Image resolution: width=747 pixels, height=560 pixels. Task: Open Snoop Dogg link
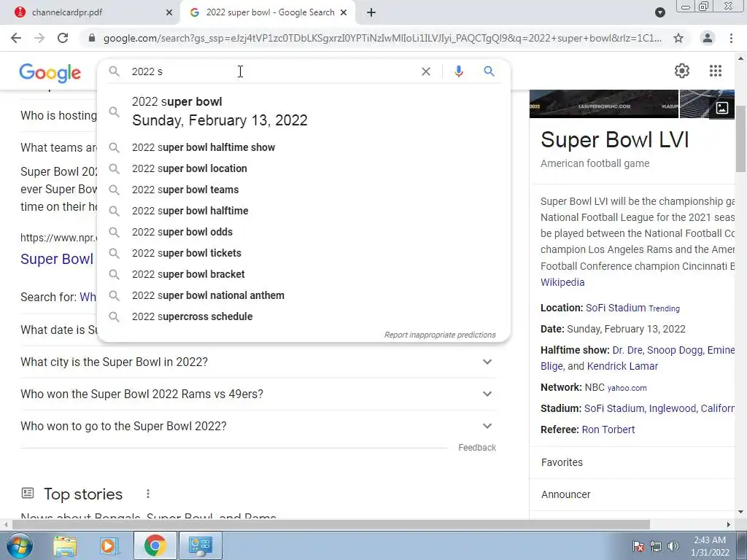coord(675,350)
